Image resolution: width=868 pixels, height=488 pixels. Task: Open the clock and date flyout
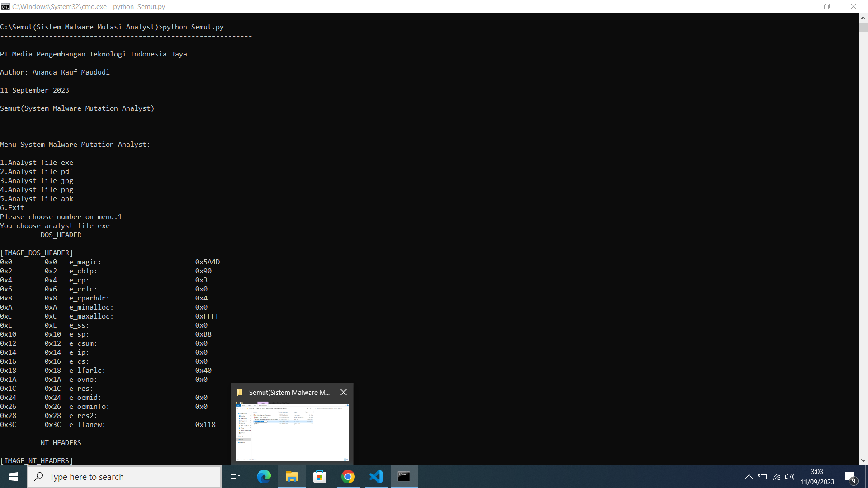[x=817, y=477]
